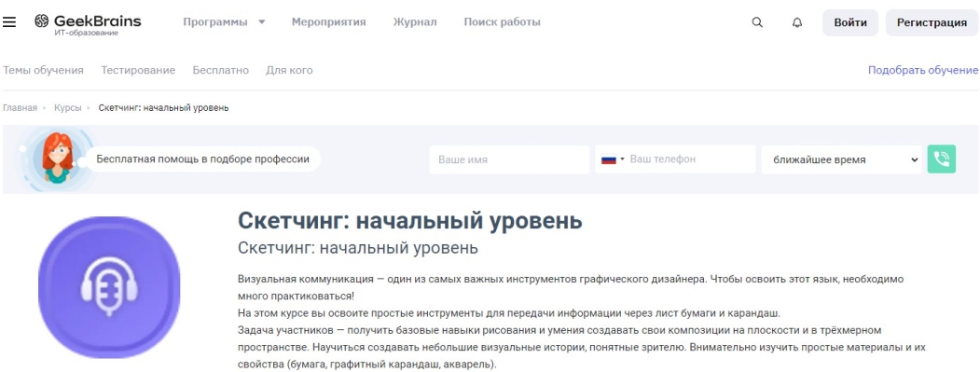Go to Мероприятия section
Screen dimensions: 980x372
[x=329, y=21]
